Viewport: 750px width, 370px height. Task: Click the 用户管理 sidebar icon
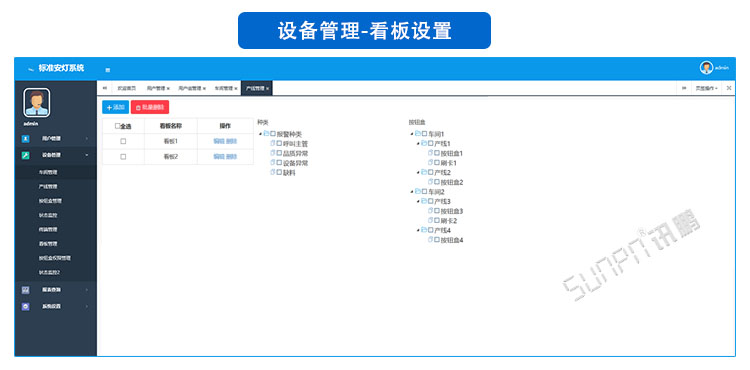coord(26,139)
